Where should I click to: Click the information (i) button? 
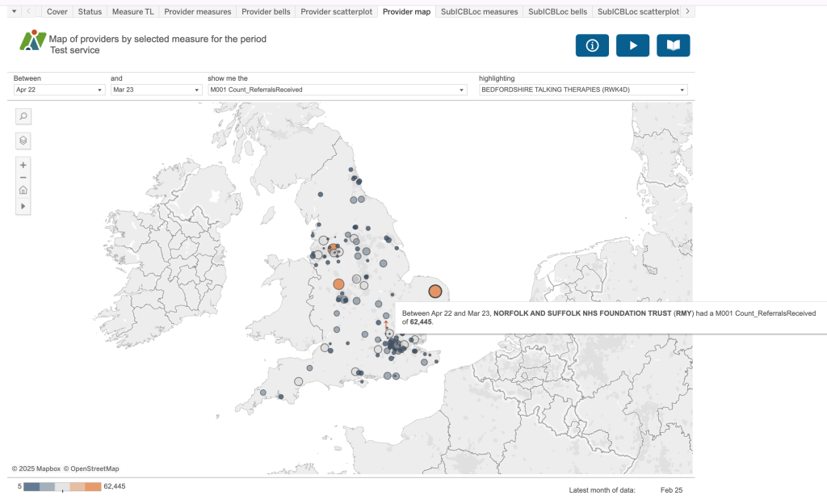tap(592, 46)
